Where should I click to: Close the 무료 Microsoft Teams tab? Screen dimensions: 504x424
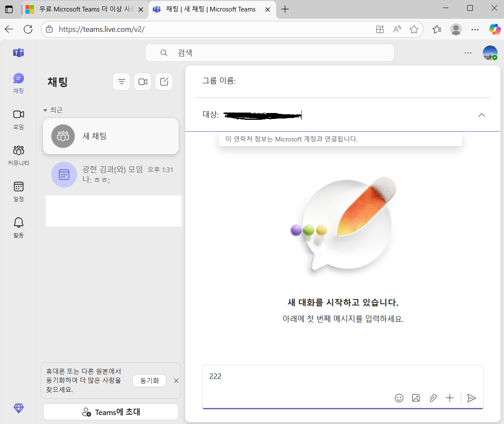[141, 10]
